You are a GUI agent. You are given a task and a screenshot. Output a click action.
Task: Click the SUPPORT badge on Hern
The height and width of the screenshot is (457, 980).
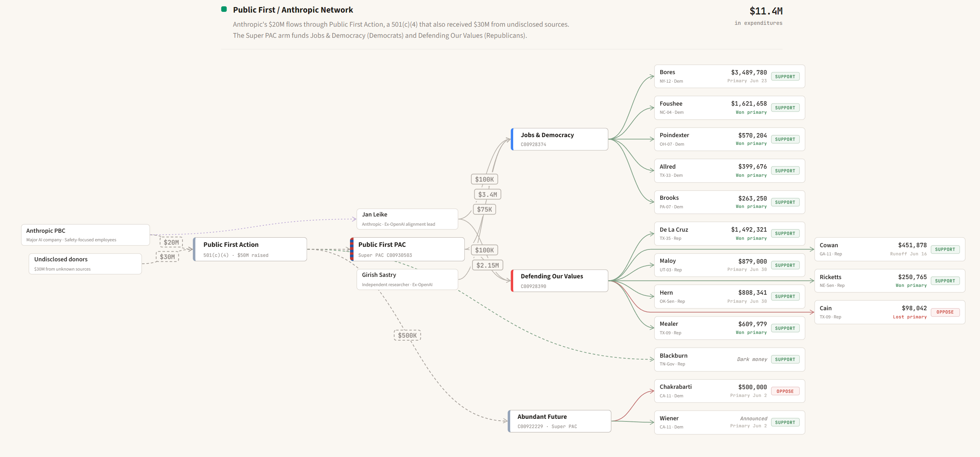785,297
